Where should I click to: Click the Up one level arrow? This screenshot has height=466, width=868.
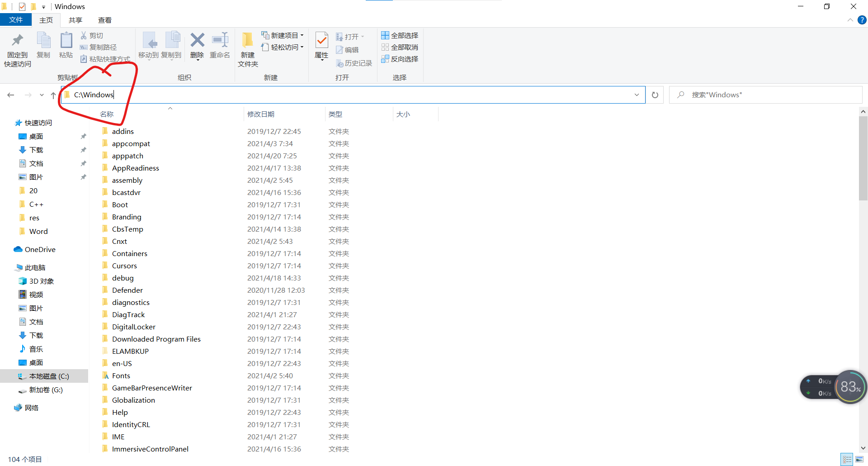[53, 95]
